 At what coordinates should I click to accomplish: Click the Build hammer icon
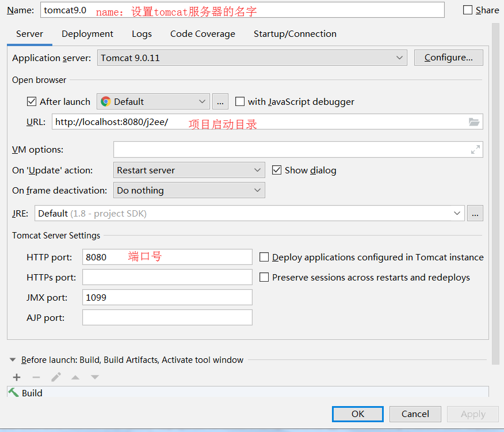(13, 392)
